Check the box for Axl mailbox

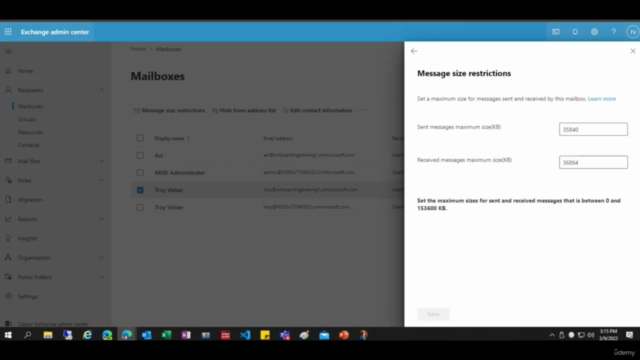pos(140,156)
